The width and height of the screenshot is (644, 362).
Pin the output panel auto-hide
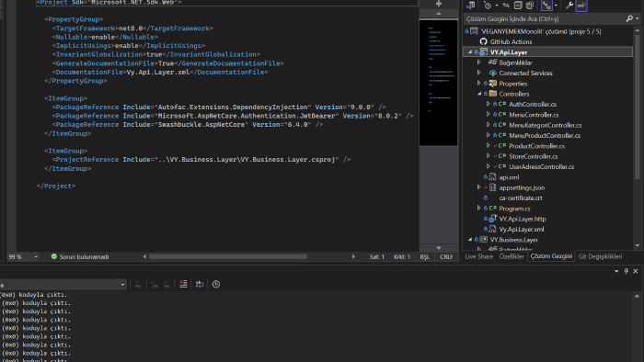pos(626,271)
